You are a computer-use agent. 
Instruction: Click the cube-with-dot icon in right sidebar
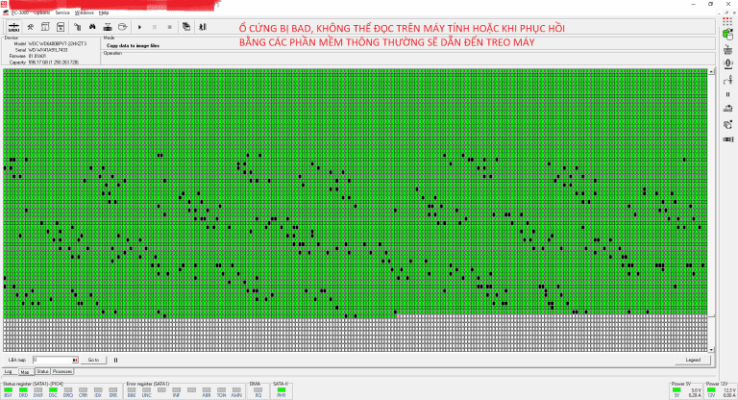728,124
